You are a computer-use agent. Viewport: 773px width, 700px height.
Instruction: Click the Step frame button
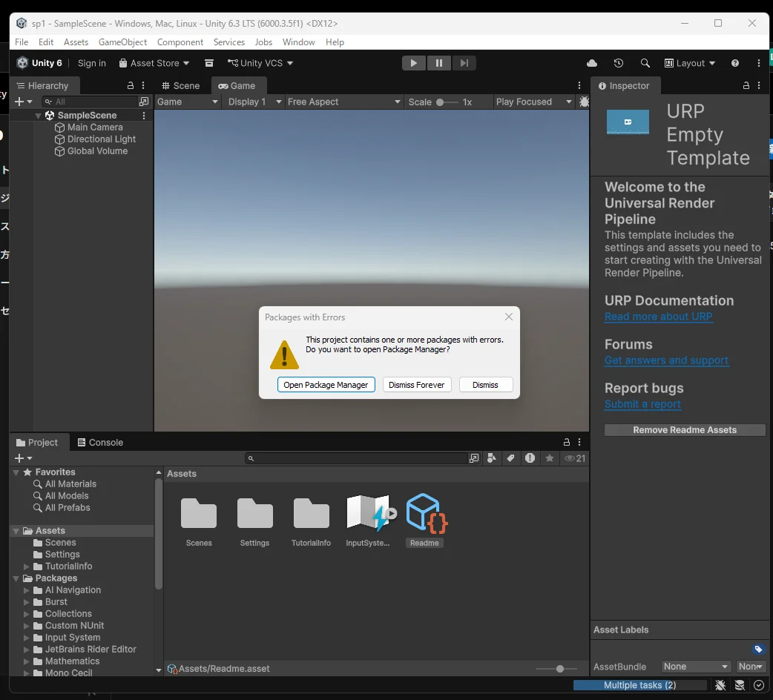coord(464,63)
